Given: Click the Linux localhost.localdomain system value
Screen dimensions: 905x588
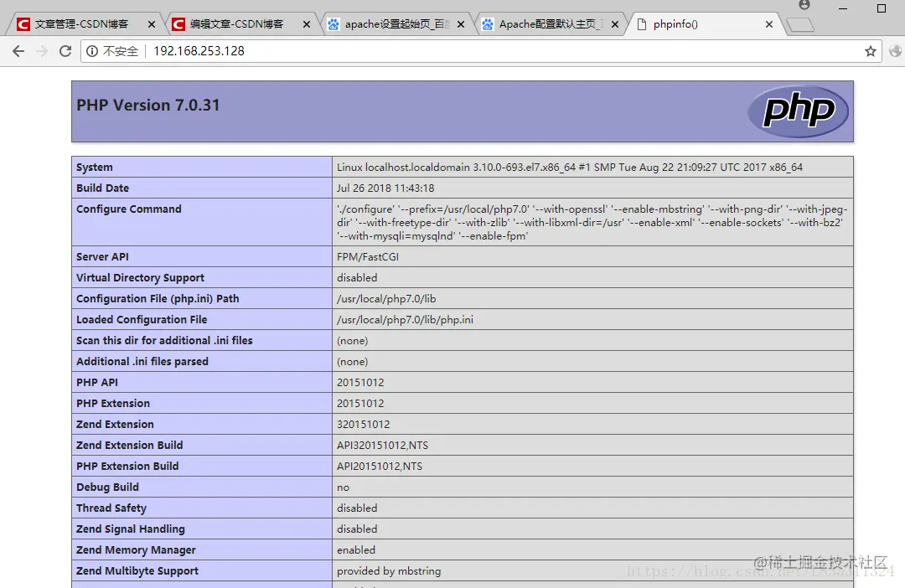Looking at the screenshot, I should tap(570, 168).
